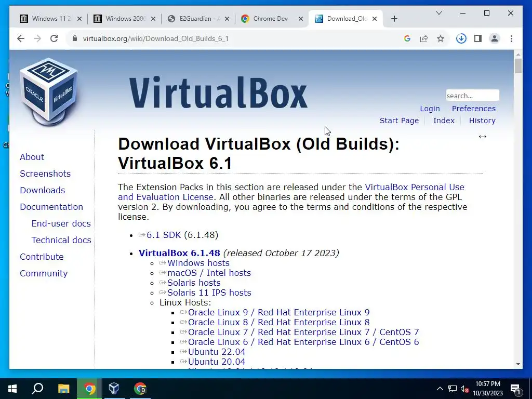Open tab search dropdown chevron
Image resolution: width=532 pixels, height=399 pixels.
point(438,13)
